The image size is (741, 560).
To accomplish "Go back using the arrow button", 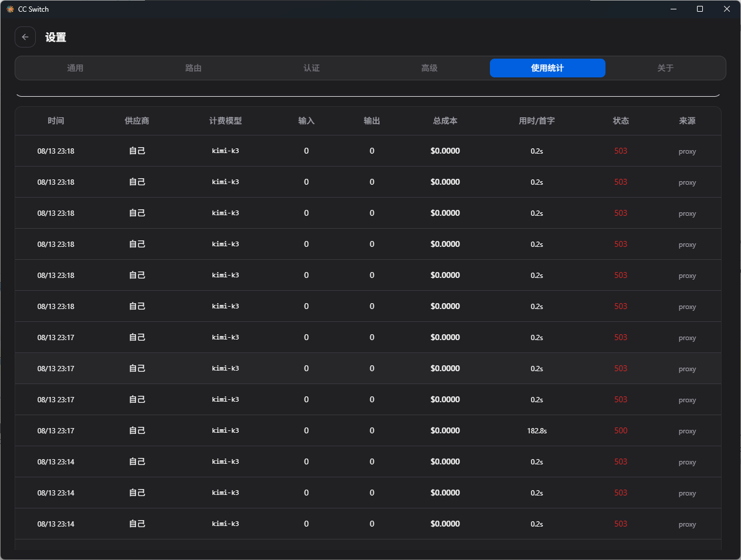I will click(25, 37).
